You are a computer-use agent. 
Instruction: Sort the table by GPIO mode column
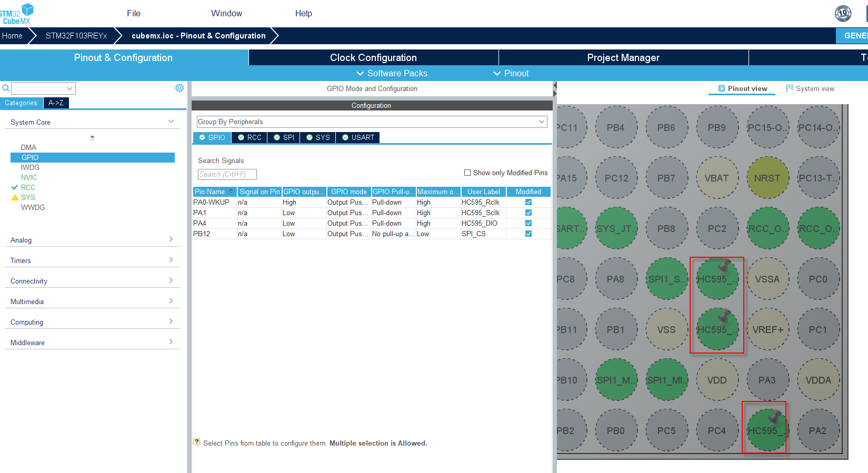[349, 192]
